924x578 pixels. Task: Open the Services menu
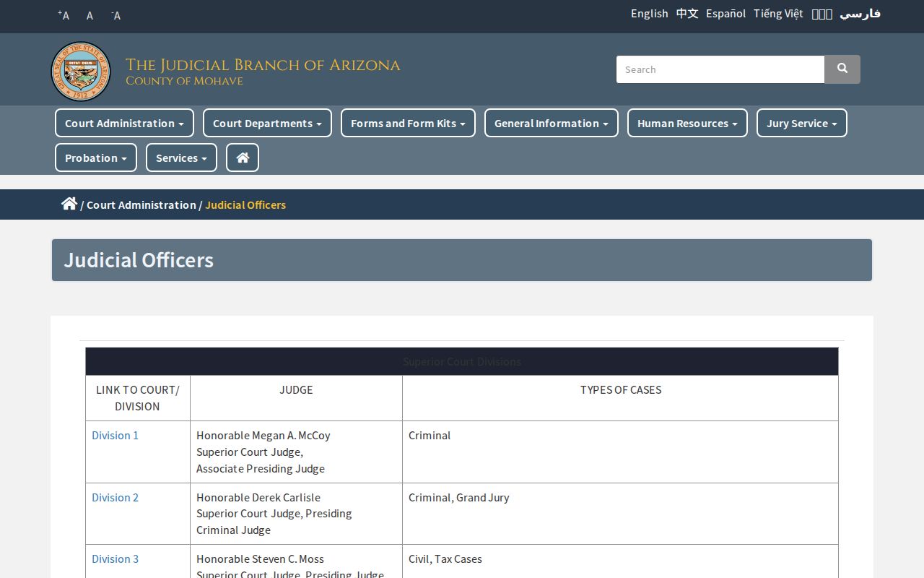(181, 158)
